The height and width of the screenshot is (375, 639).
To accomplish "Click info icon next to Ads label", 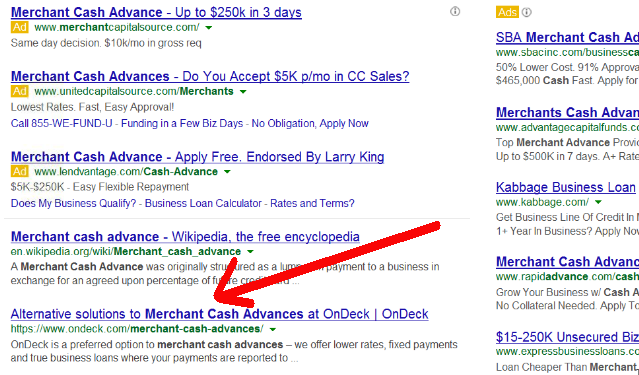I will [527, 12].
